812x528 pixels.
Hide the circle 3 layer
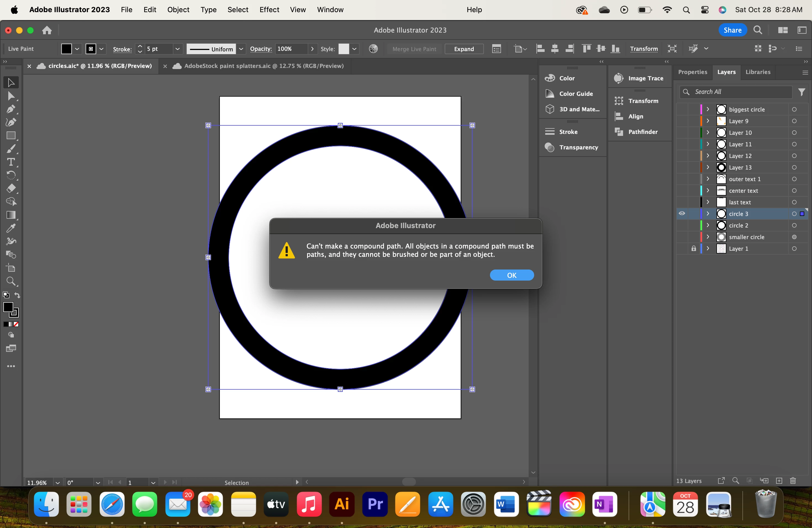[x=682, y=213]
